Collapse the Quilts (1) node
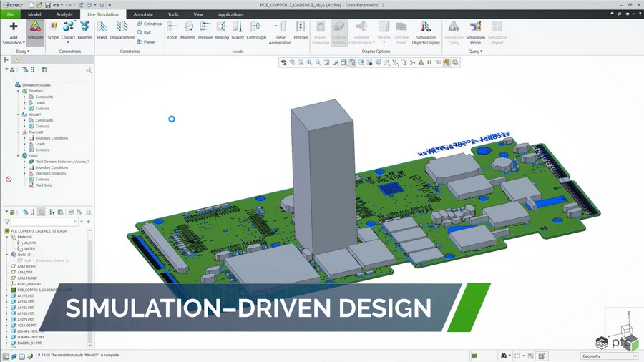Screen dimensions: 644x362 (7, 255)
